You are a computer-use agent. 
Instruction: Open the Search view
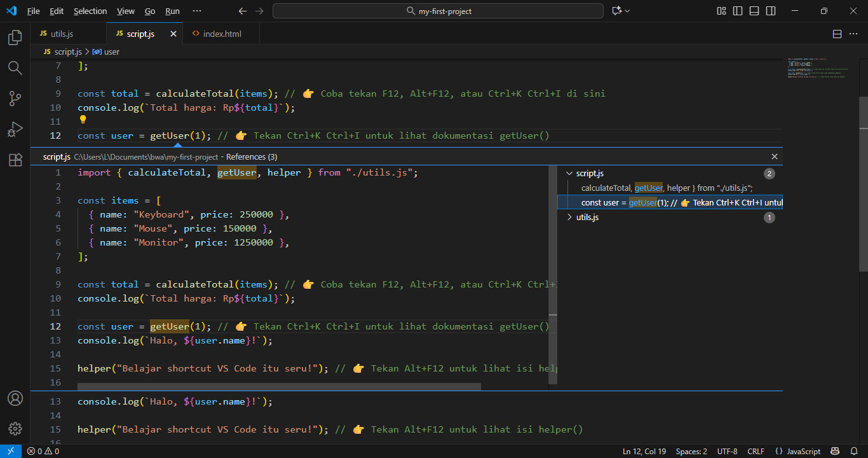coord(14,68)
